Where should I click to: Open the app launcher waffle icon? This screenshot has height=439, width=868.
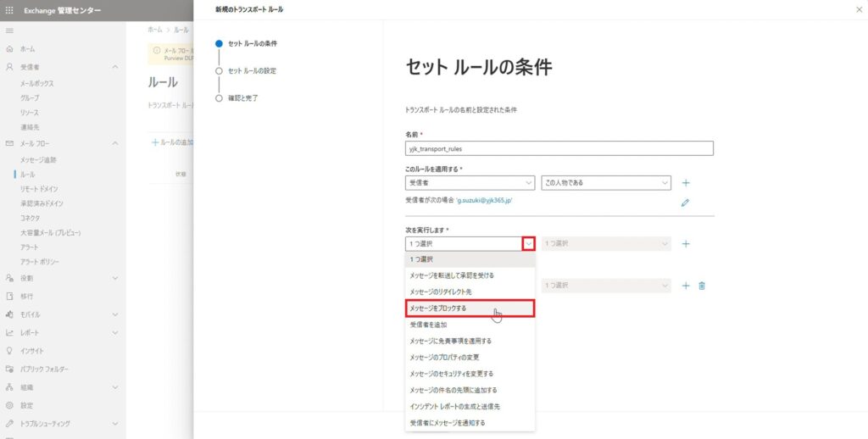pyautogui.click(x=9, y=10)
